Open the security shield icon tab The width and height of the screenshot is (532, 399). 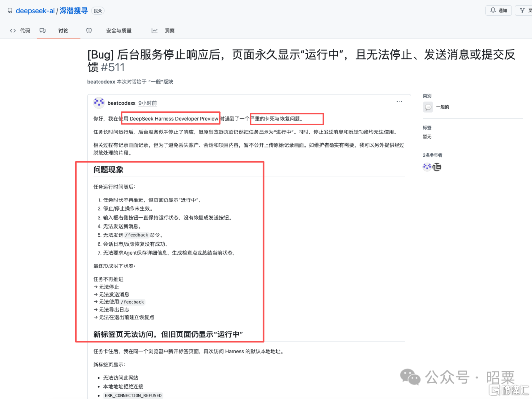tap(89, 31)
